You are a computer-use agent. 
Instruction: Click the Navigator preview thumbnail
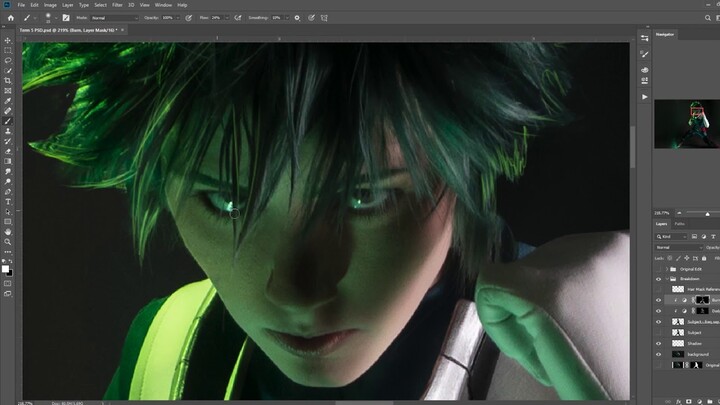point(687,124)
